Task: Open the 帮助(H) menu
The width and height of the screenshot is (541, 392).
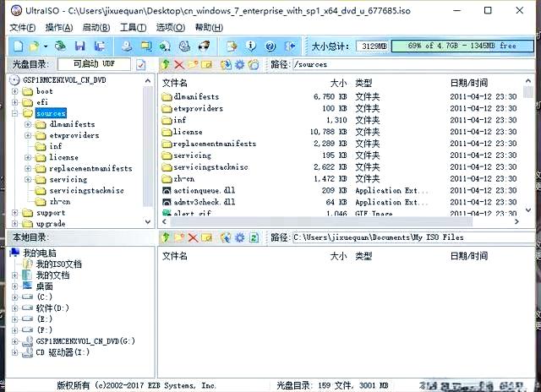Action: click(x=209, y=27)
